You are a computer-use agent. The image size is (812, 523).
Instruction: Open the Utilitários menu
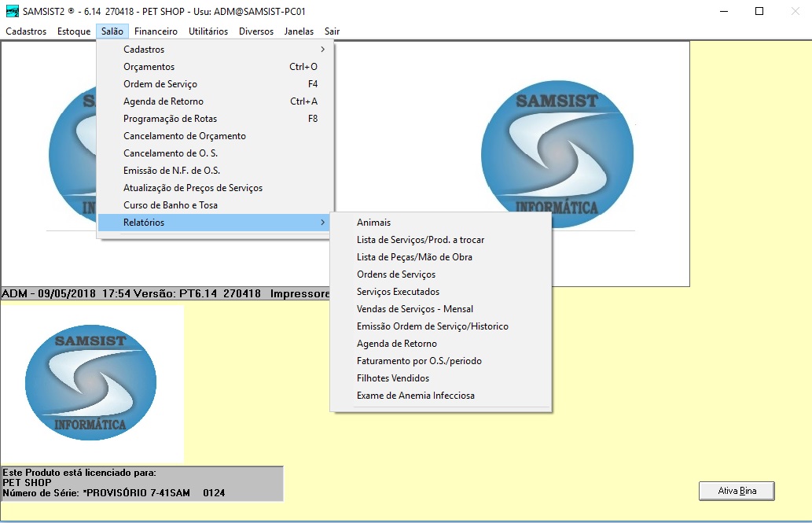208,31
